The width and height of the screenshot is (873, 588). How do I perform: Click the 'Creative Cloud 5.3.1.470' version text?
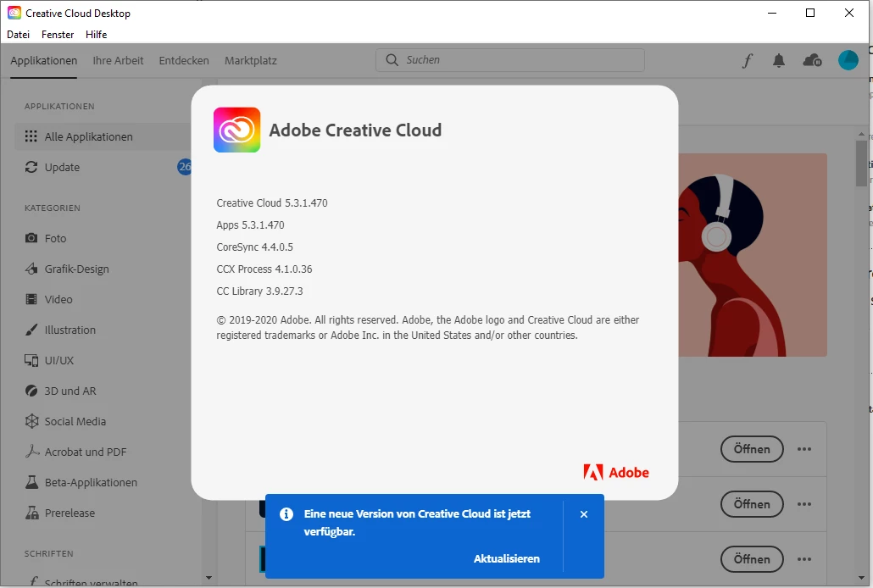click(272, 203)
